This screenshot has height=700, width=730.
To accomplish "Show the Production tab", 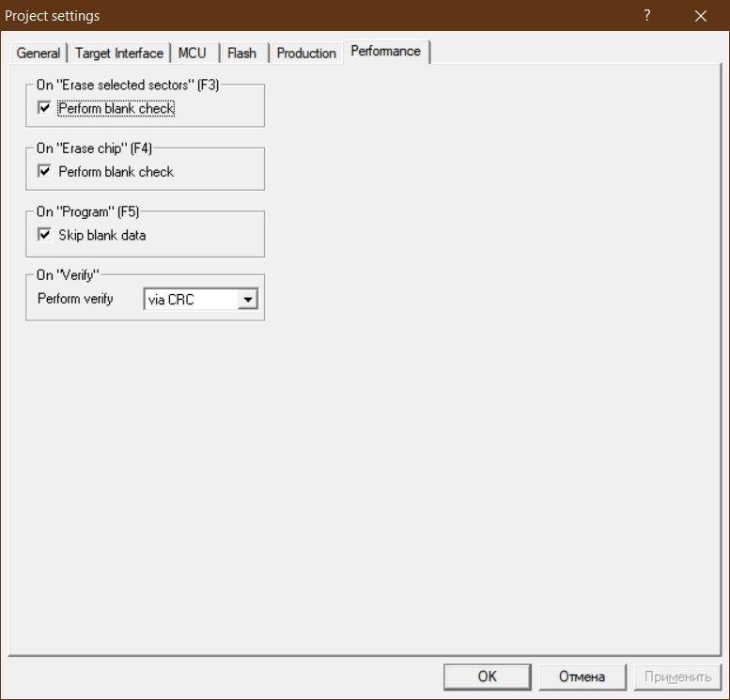I will tap(306, 54).
